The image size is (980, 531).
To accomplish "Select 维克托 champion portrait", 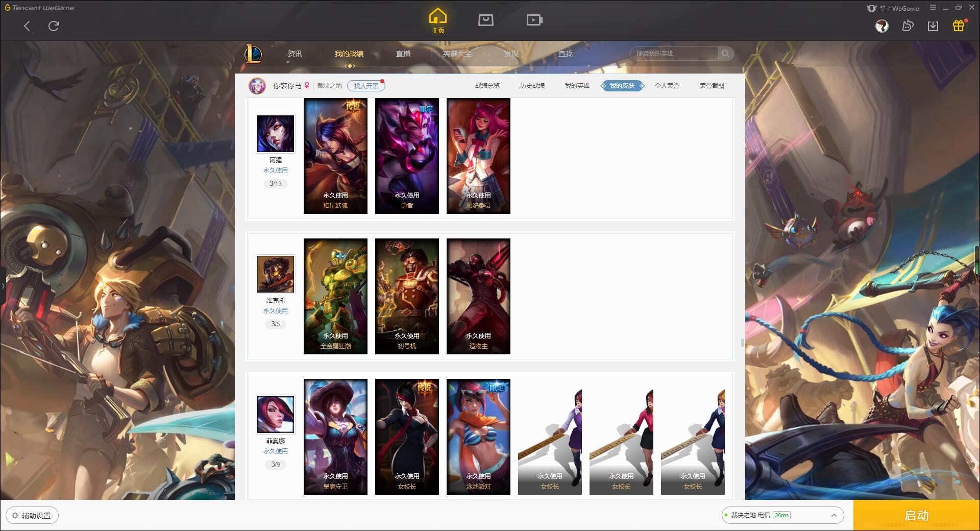I will [x=276, y=274].
